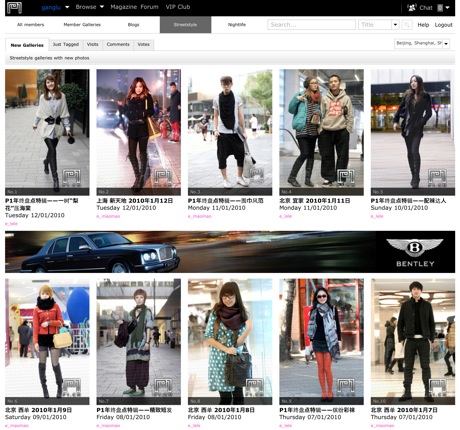Open the No.6 red jacket photo thumbnail

point(47,342)
